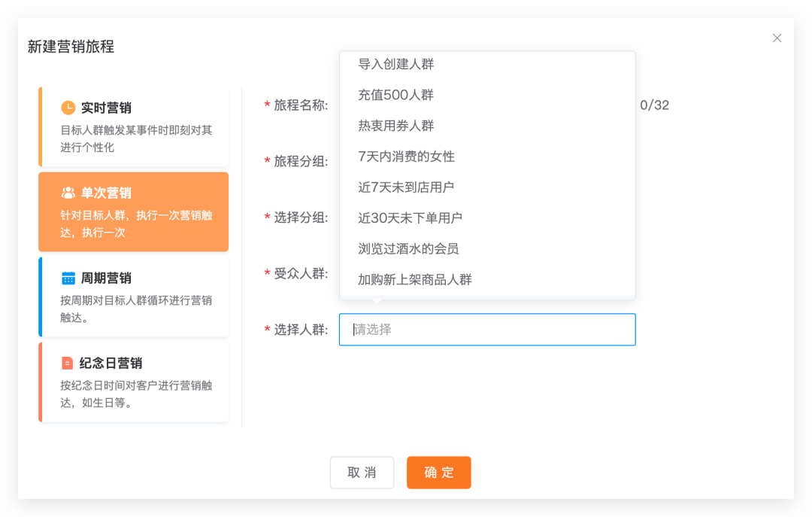Select the 实时营销 journey type card

[x=134, y=126]
